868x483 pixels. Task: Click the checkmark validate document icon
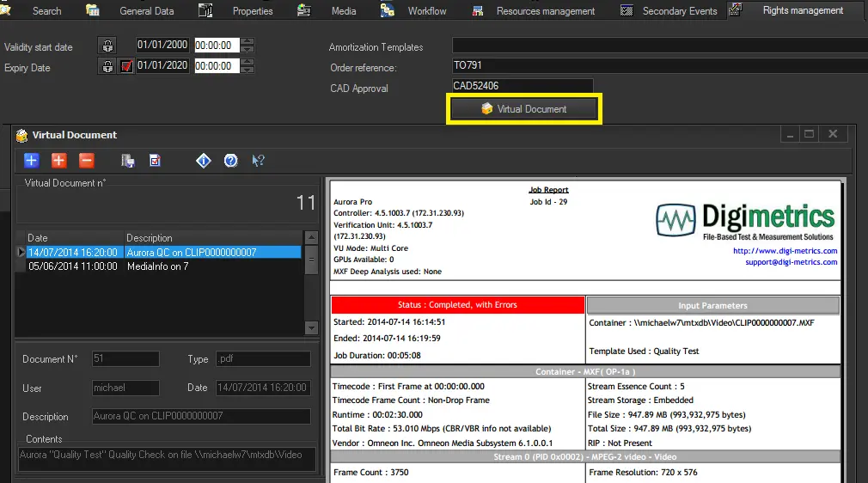tap(156, 160)
